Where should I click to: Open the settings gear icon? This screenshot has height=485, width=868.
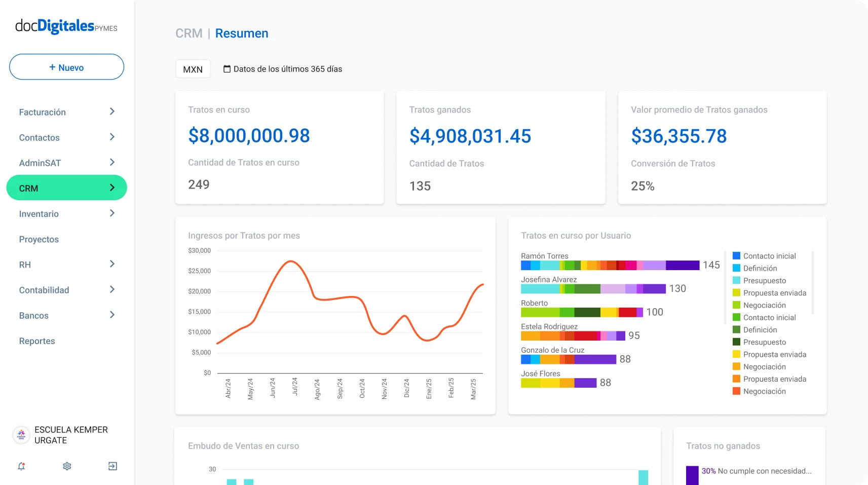[x=67, y=466]
